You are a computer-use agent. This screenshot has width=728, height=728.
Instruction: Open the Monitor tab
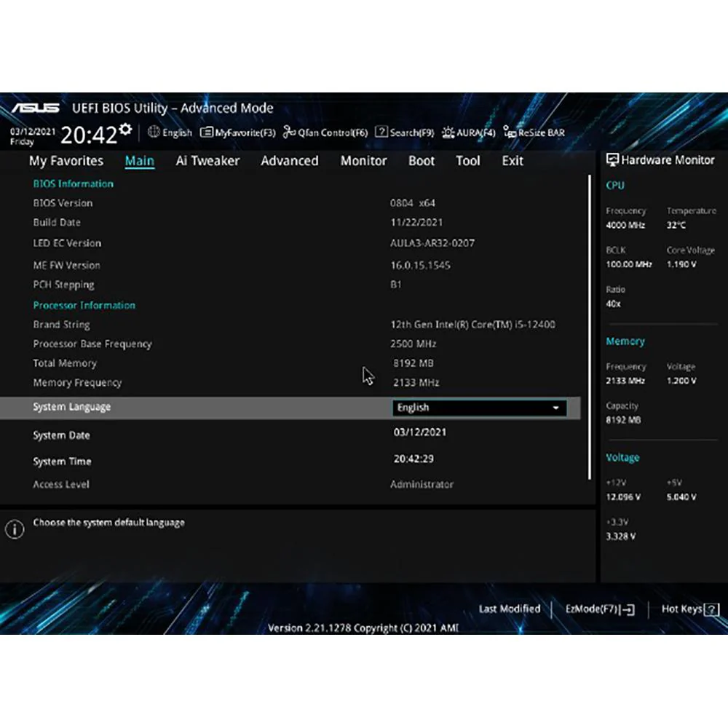tap(363, 161)
